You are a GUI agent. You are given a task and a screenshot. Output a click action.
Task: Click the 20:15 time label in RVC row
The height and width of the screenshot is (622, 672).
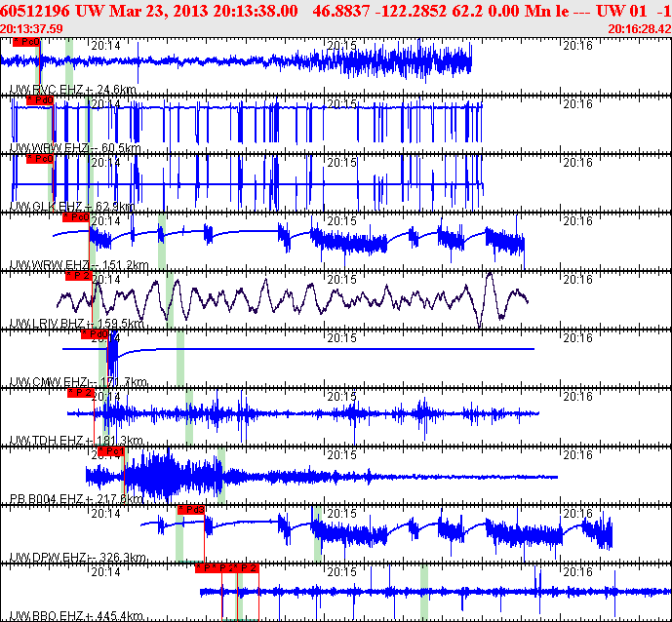(342, 46)
